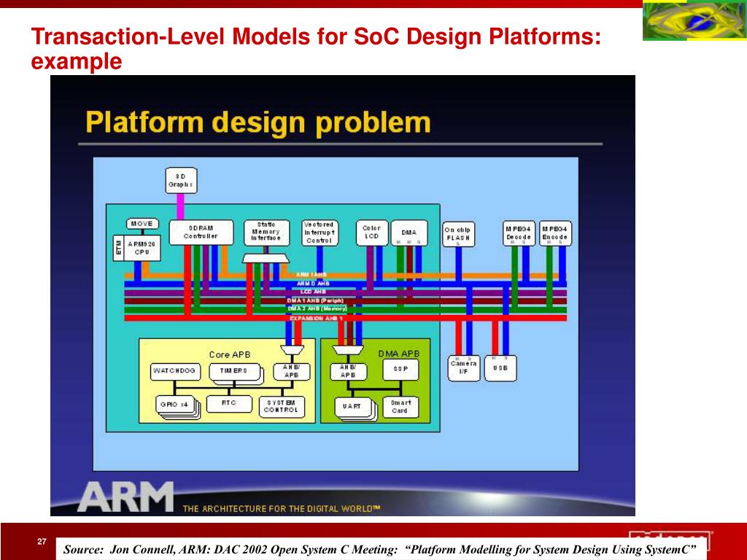This screenshot has height=560, width=747.
Task: Click the slide number 27
Action: 42,542
